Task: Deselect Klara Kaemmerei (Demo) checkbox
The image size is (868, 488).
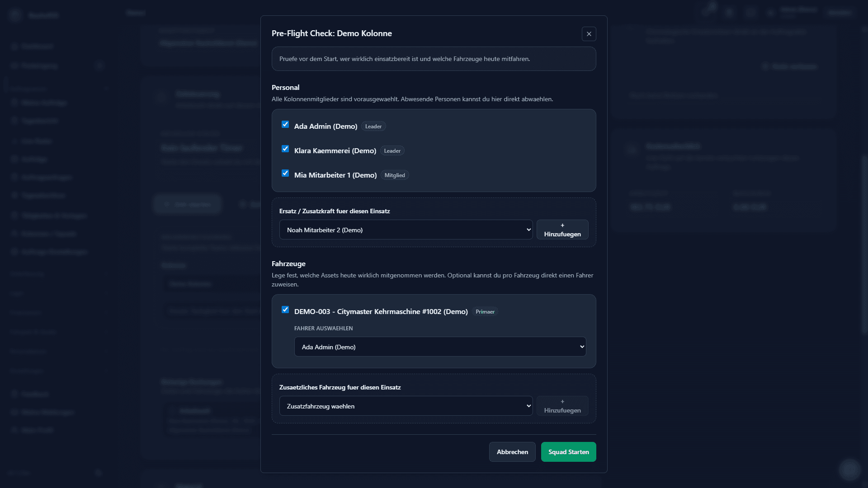Action: 285,149
